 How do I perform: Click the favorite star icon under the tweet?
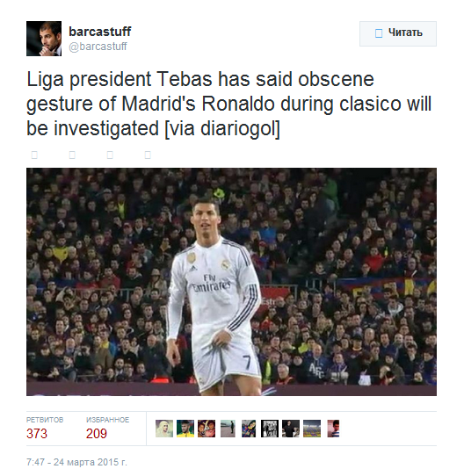coord(110,155)
